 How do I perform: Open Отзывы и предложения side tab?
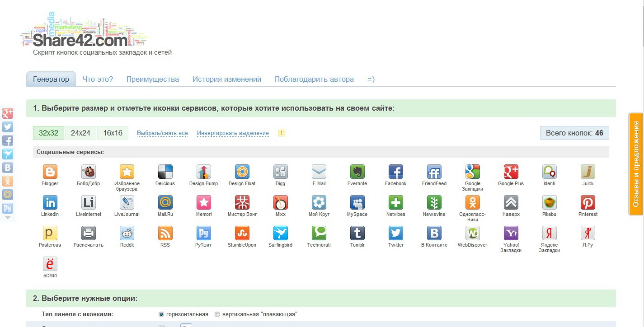coord(636,165)
